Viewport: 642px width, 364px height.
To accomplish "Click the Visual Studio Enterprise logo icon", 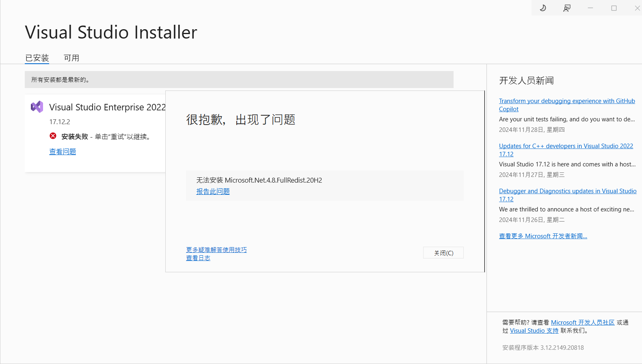I will tap(37, 107).
